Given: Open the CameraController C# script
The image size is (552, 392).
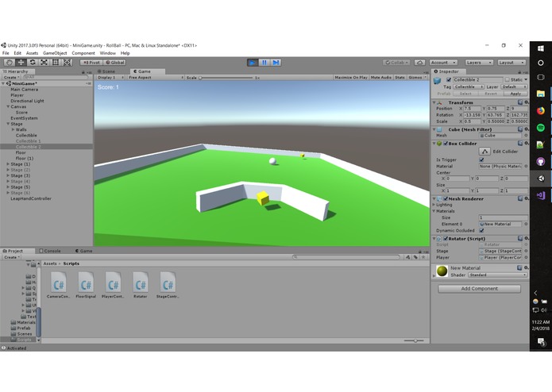Looking at the screenshot, I should point(59,284).
